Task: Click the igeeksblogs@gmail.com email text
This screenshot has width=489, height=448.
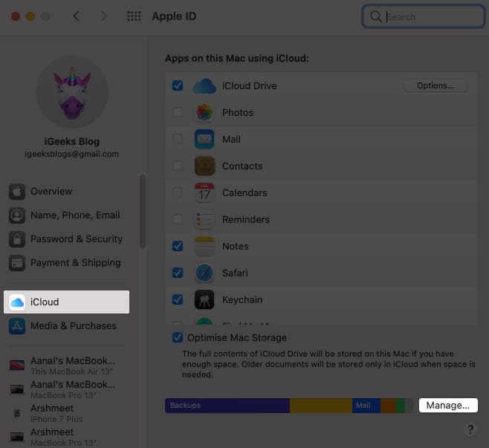Action: 72,154
